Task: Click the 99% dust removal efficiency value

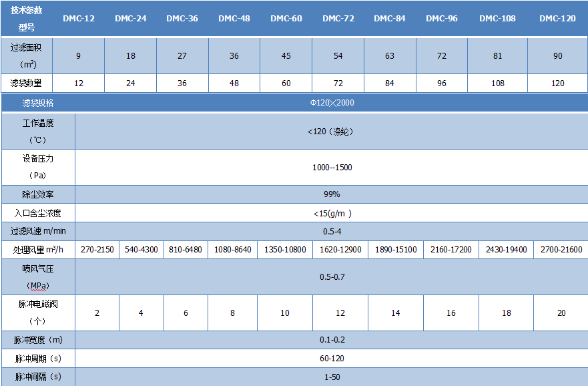Action: pyautogui.click(x=332, y=194)
